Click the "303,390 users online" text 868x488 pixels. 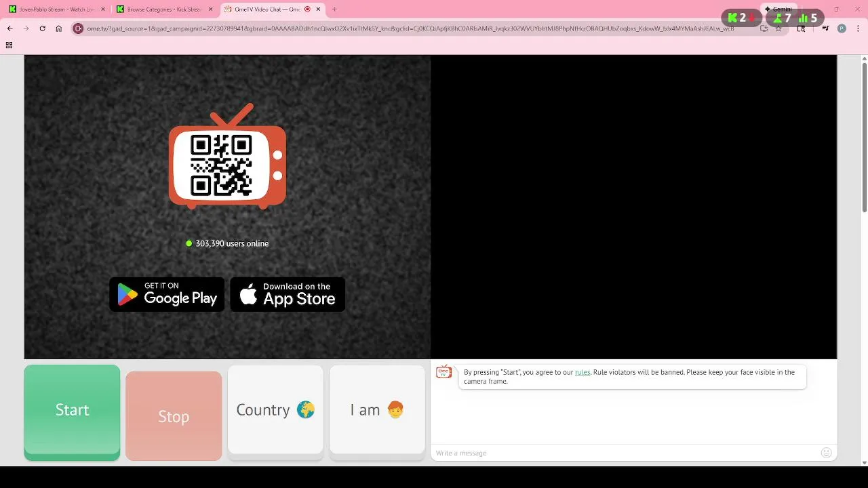point(232,243)
